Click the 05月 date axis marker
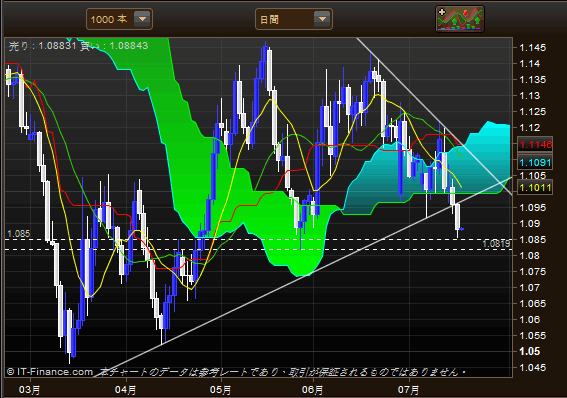Image resolution: width=567 pixels, height=398 pixels. tap(220, 390)
